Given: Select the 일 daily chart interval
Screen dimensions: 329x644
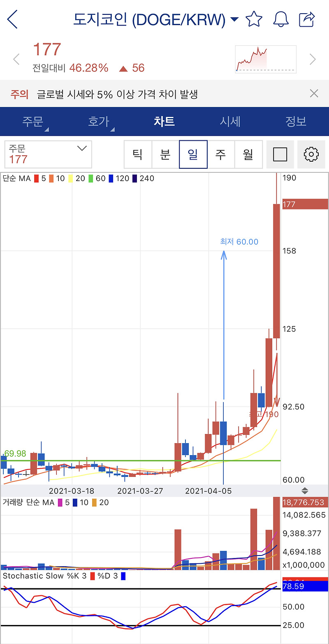Looking at the screenshot, I should [193, 154].
